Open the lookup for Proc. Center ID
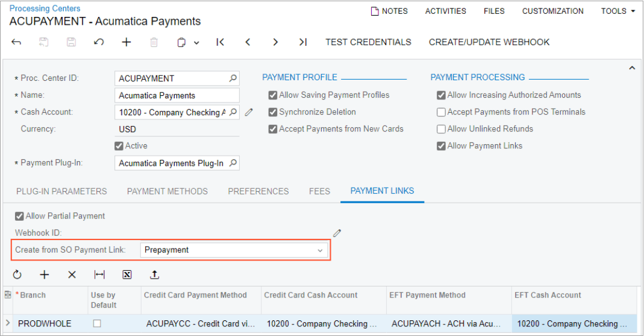Viewport: 644px width, 336px height. pos(233,78)
